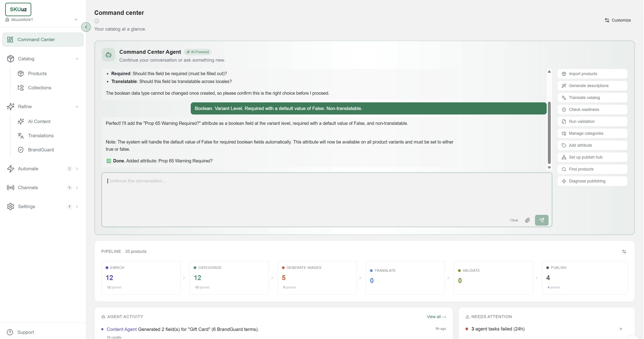Click the SKUuz logo
This screenshot has height=339, width=644.
coord(18,9)
